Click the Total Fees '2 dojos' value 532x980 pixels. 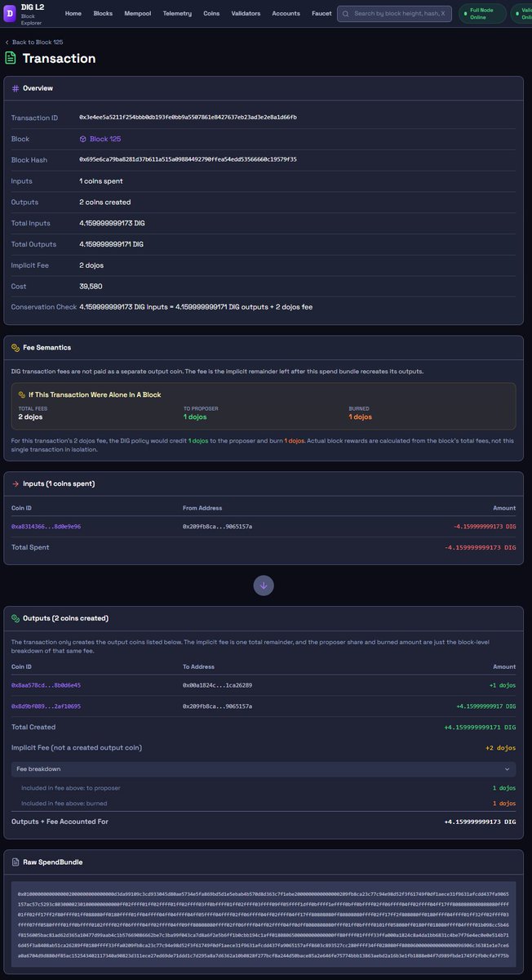click(32, 416)
